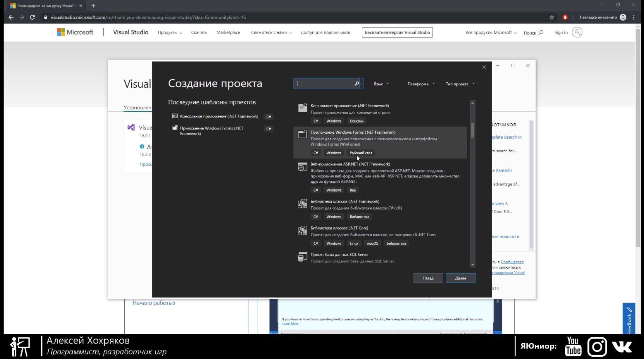
Task: Close the Создание проекта dialog
Action: (484, 67)
